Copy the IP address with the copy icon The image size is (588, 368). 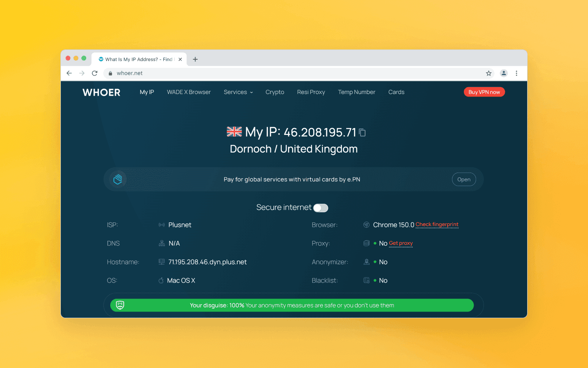tap(362, 132)
